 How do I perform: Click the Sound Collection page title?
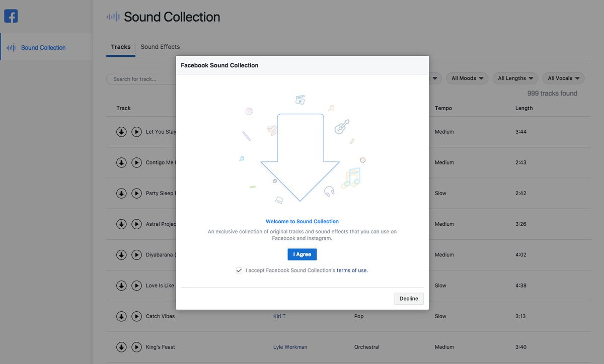pyautogui.click(x=172, y=17)
